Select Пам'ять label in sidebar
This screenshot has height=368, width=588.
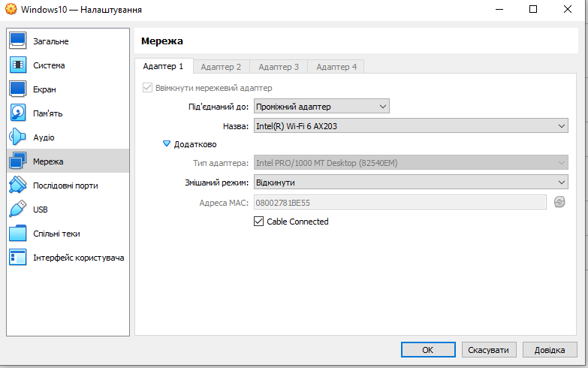click(47, 113)
